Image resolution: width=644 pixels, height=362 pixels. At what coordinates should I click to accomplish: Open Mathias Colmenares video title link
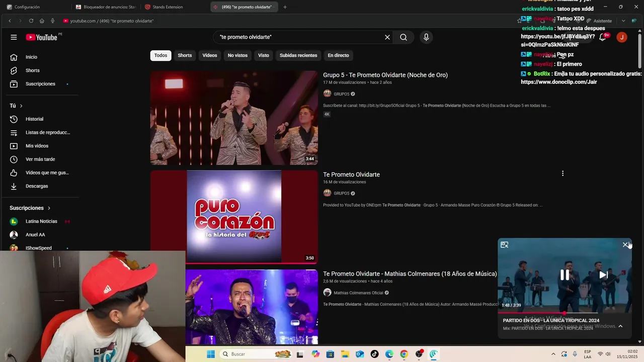pyautogui.click(x=410, y=274)
